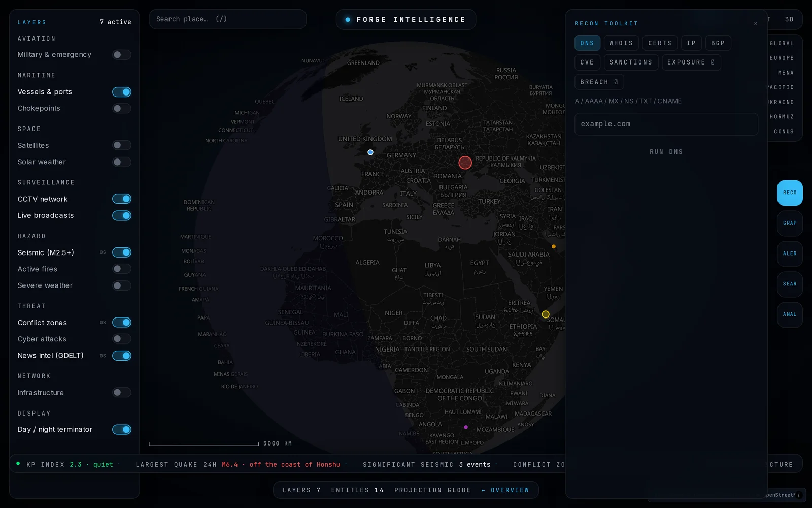Click 'SIGNIFICANT SEISMIC 3 events' ticker entry
Viewport: 812px width, 508px height.
pos(426,465)
